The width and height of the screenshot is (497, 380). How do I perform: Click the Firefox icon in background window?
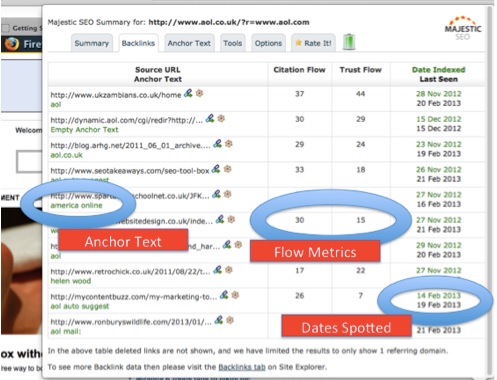pos(11,44)
